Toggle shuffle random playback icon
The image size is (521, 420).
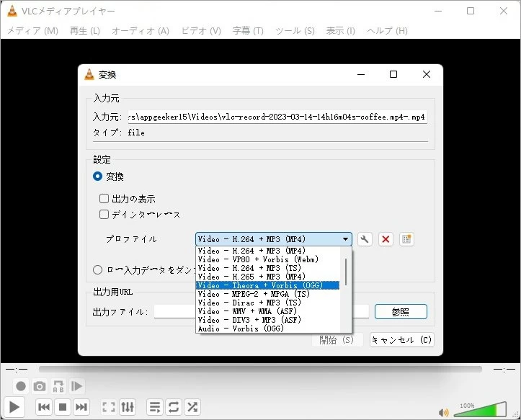192,407
